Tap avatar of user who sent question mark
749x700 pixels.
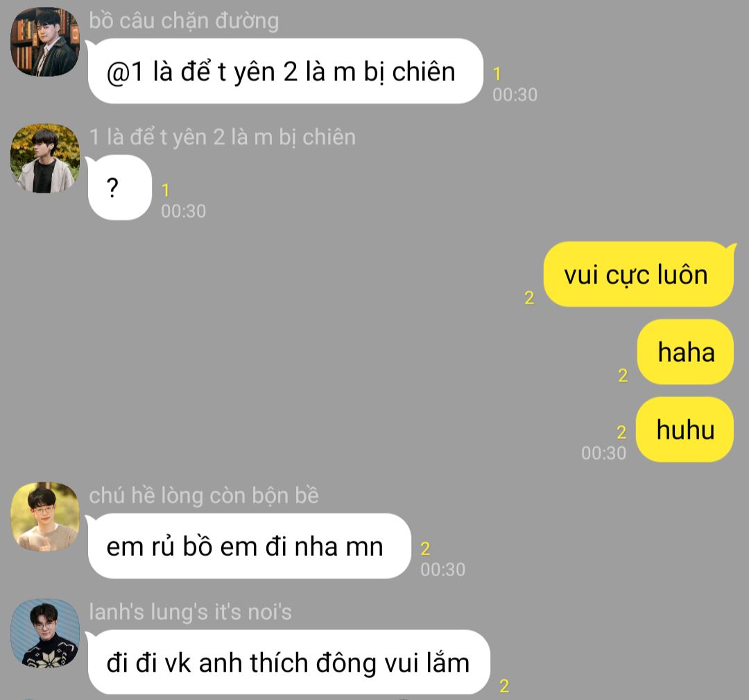click(45, 159)
